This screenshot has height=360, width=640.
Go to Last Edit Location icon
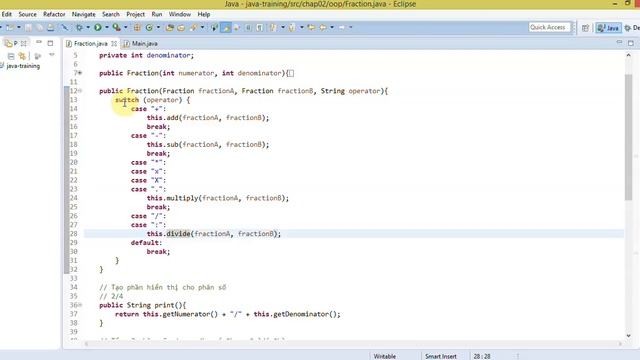(311, 27)
